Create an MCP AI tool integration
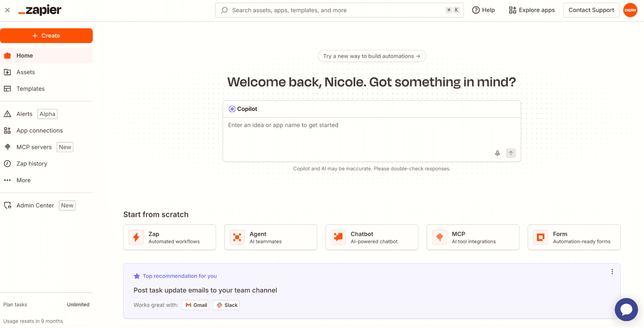Image resolution: width=644 pixels, height=328 pixels. click(473, 237)
